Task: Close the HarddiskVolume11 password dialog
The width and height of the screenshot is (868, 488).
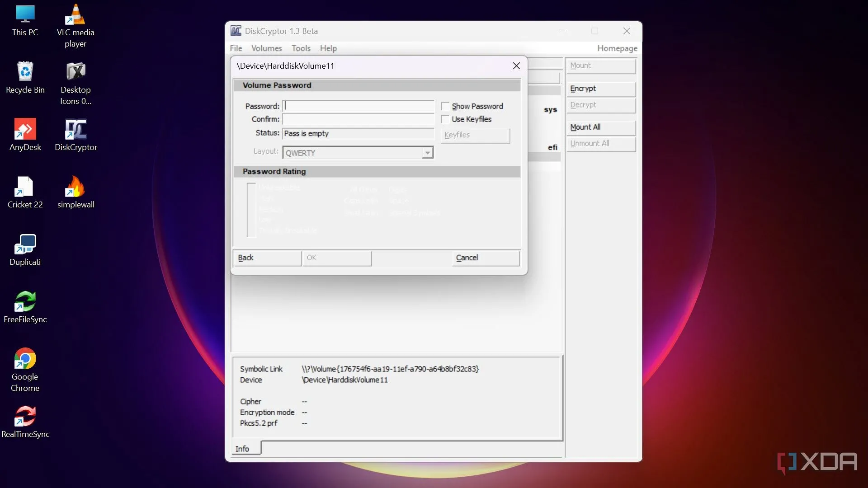Action: pyautogui.click(x=516, y=66)
